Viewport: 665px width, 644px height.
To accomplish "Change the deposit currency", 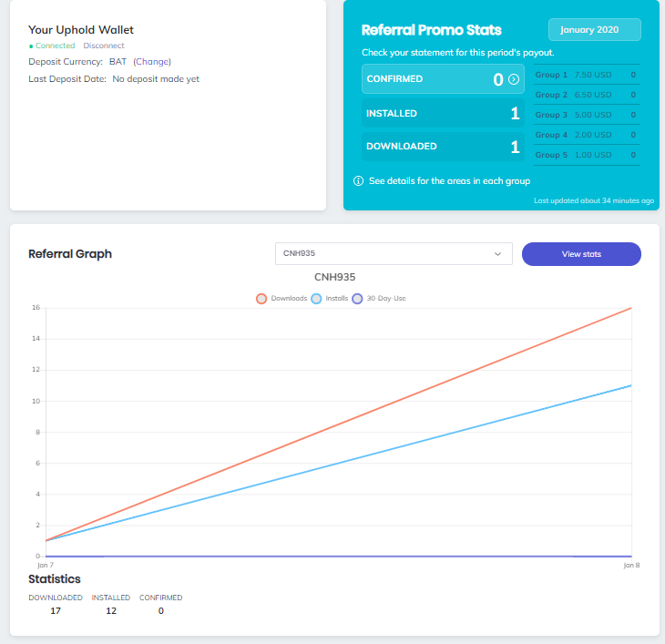I will tap(152, 62).
